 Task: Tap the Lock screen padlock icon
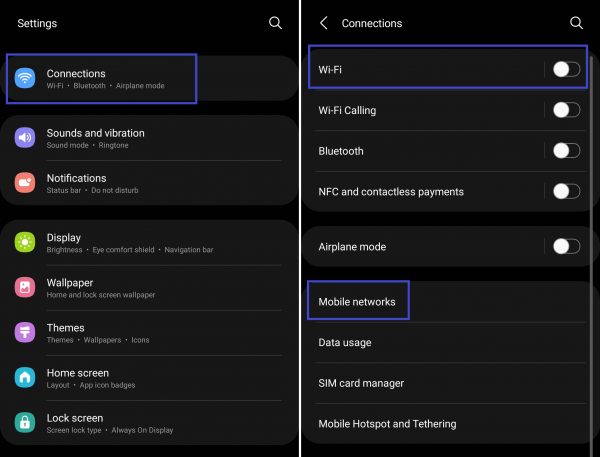pyautogui.click(x=26, y=423)
